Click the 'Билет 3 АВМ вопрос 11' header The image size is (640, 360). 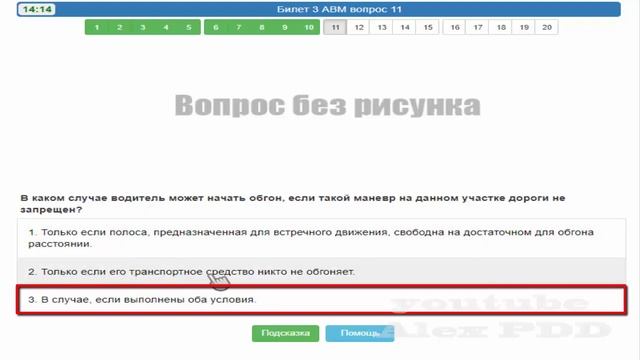point(339,9)
